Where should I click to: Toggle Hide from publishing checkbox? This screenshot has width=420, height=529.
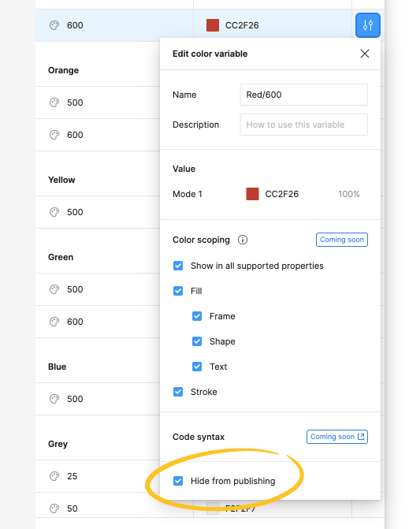[x=178, y=481]
